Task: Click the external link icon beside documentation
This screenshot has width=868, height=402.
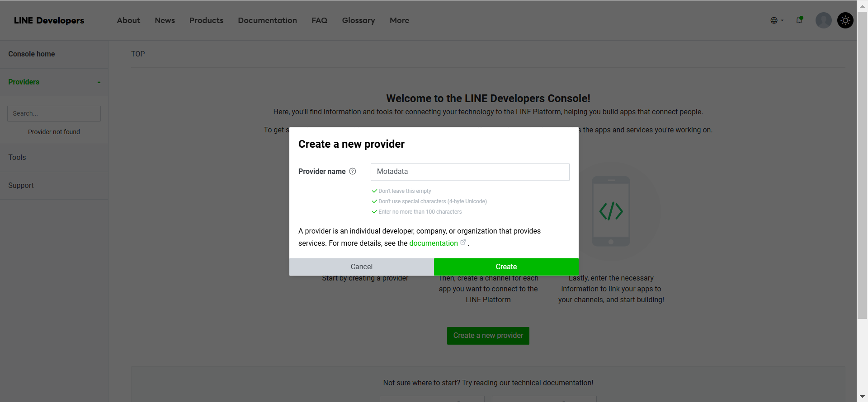Action: 463,243
